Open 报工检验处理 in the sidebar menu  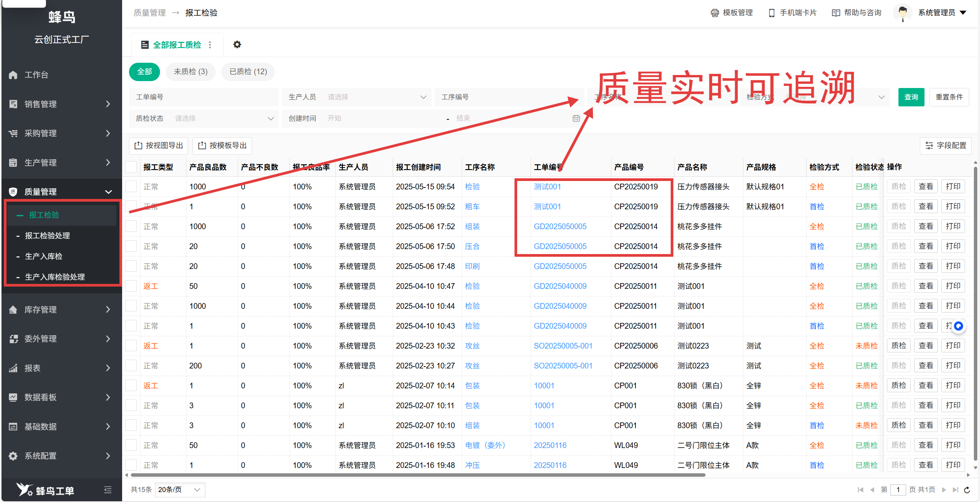point(47,236)
